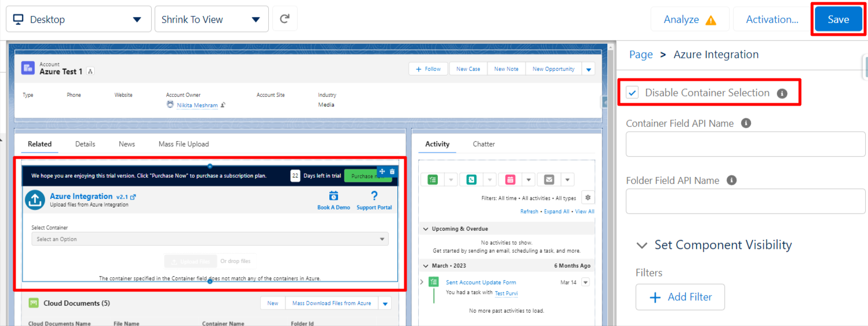Click the Analyze button
Viewport: 868px width, 326px height.
click(x=690, y=19)
